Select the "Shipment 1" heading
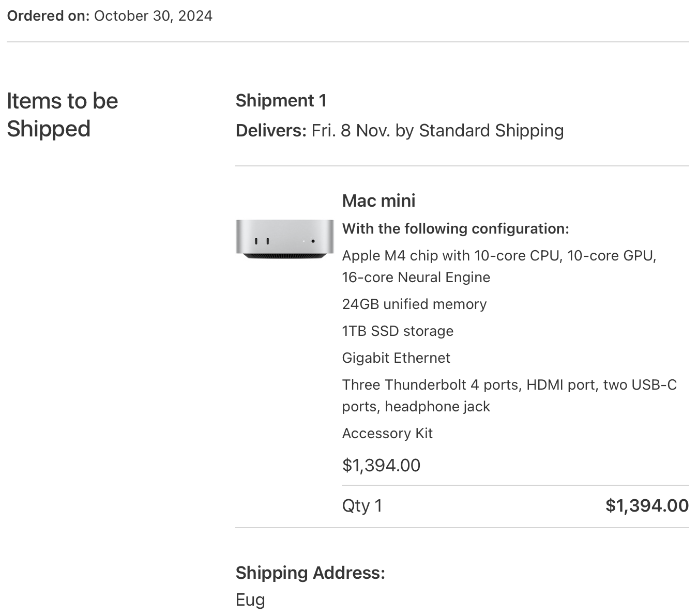 coord(281,101)
